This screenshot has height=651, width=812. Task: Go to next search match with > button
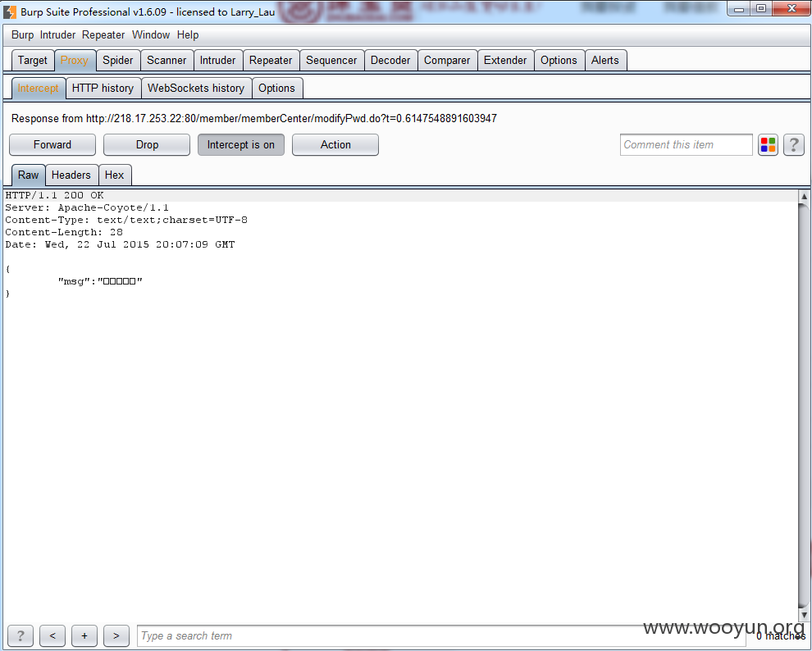[116, 635]
